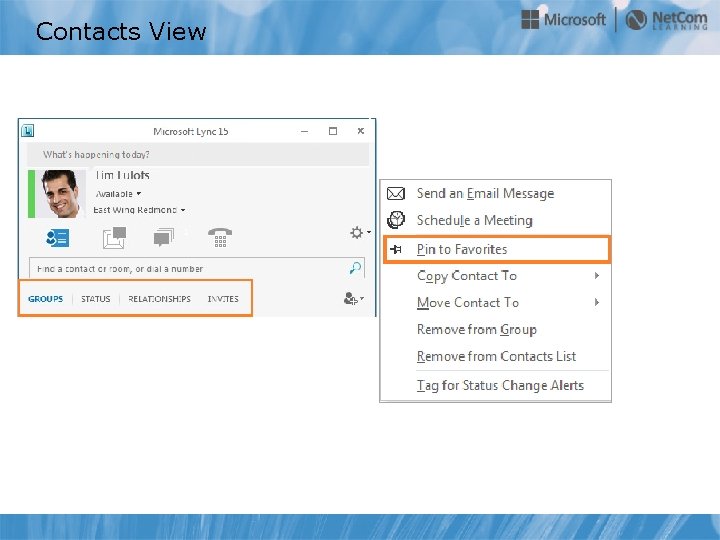Select Remove from Contacts List
The width and height of the screenshot is (720, 540).
496,356
